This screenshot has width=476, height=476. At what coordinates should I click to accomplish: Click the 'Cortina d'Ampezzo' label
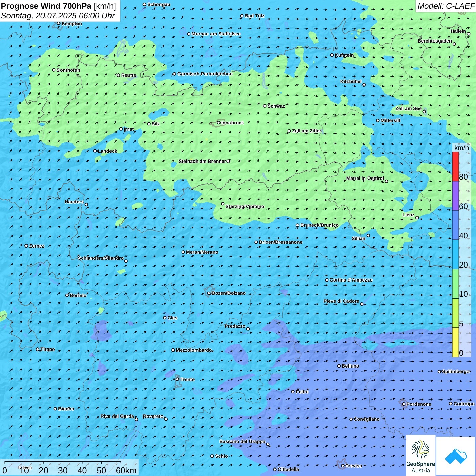pos(351,280)
